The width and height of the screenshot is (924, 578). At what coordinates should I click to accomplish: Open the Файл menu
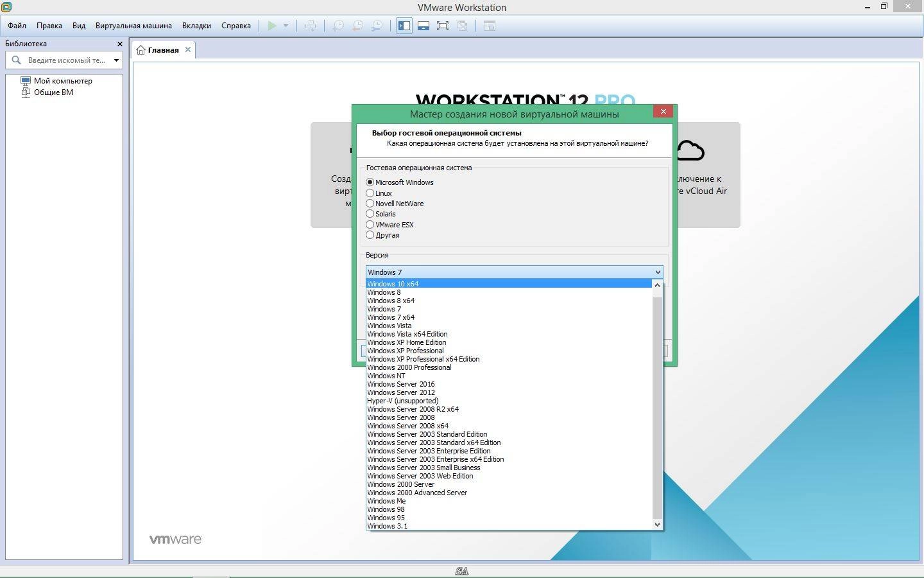[x=17, y=26]
